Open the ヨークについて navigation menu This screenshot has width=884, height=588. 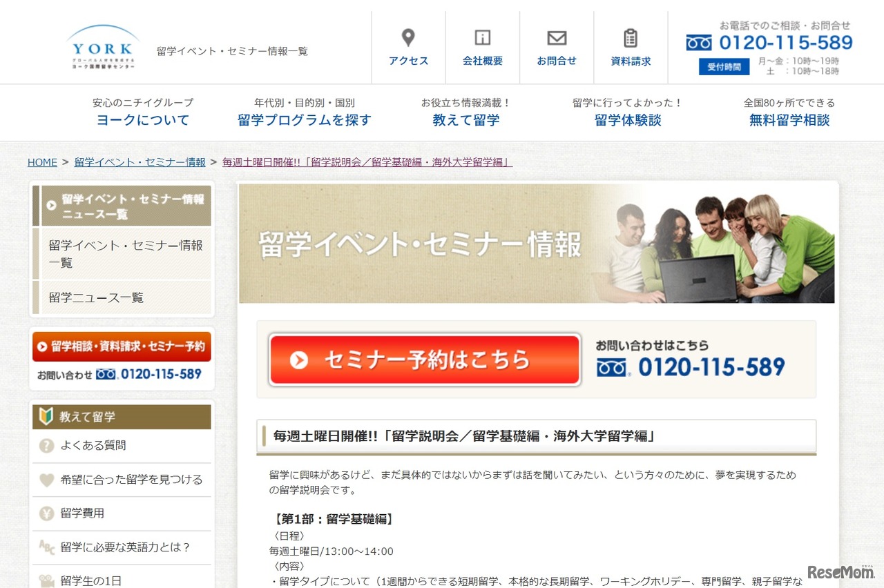coord(143,112)
